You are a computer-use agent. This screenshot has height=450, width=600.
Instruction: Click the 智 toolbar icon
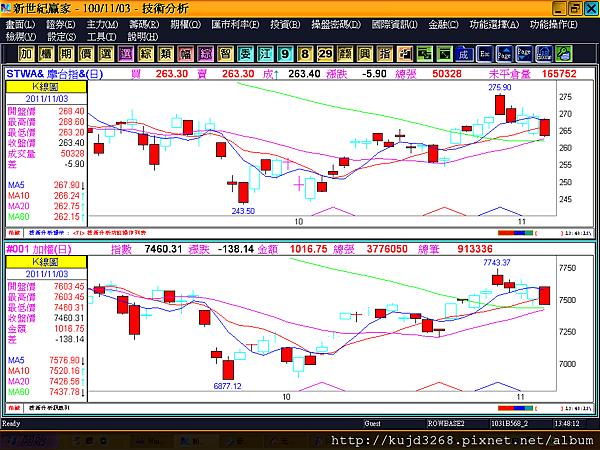click(225, 54)
